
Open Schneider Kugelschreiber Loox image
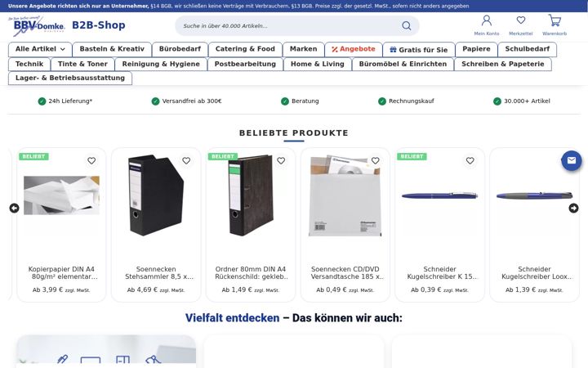click(534, 195)
